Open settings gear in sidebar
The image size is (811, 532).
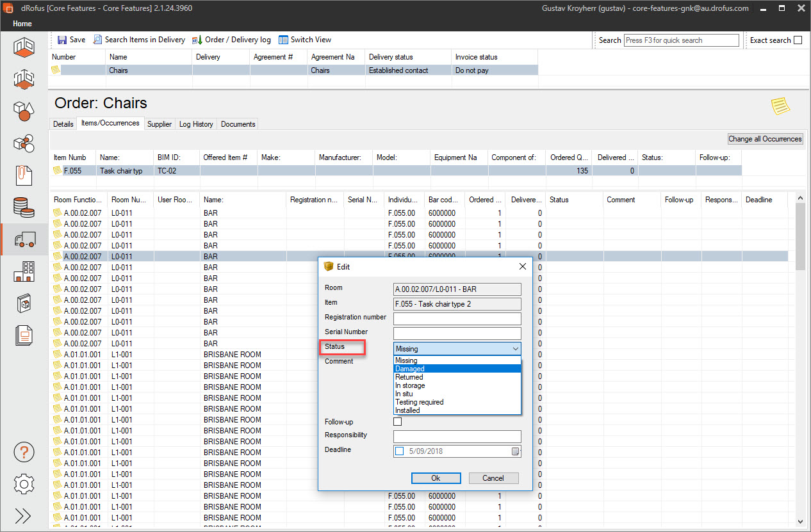(24, 484)
